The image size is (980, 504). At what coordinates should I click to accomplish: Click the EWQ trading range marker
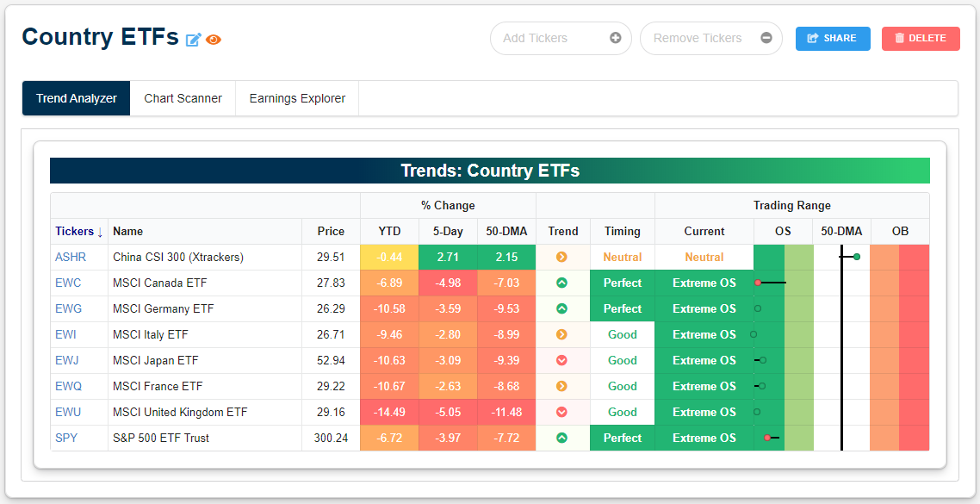click(762, 386)
